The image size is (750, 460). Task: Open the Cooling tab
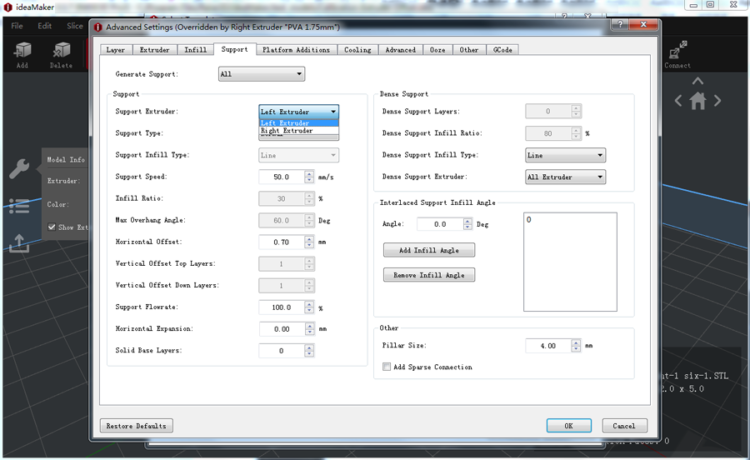(x=358, y=50)
